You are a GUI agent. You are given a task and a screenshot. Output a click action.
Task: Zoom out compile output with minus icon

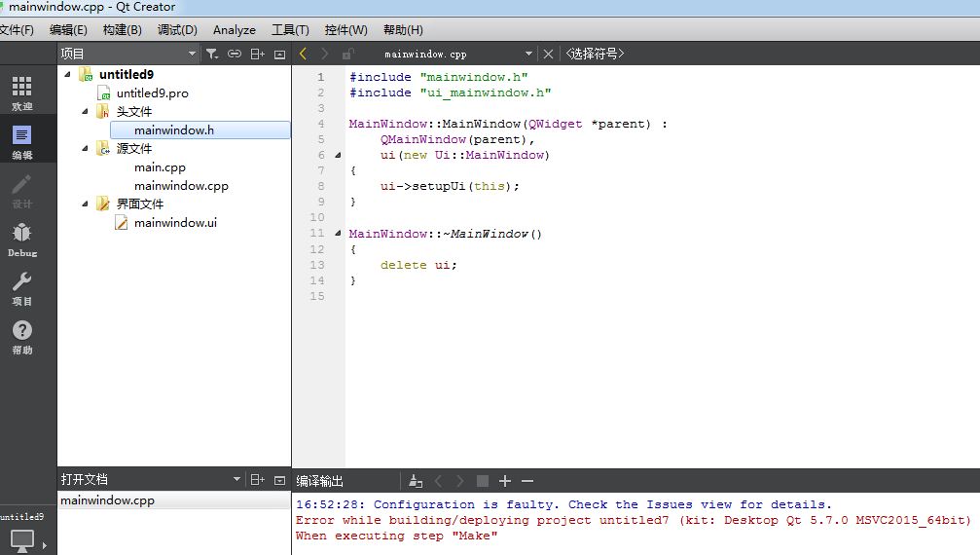click(527, 481)
